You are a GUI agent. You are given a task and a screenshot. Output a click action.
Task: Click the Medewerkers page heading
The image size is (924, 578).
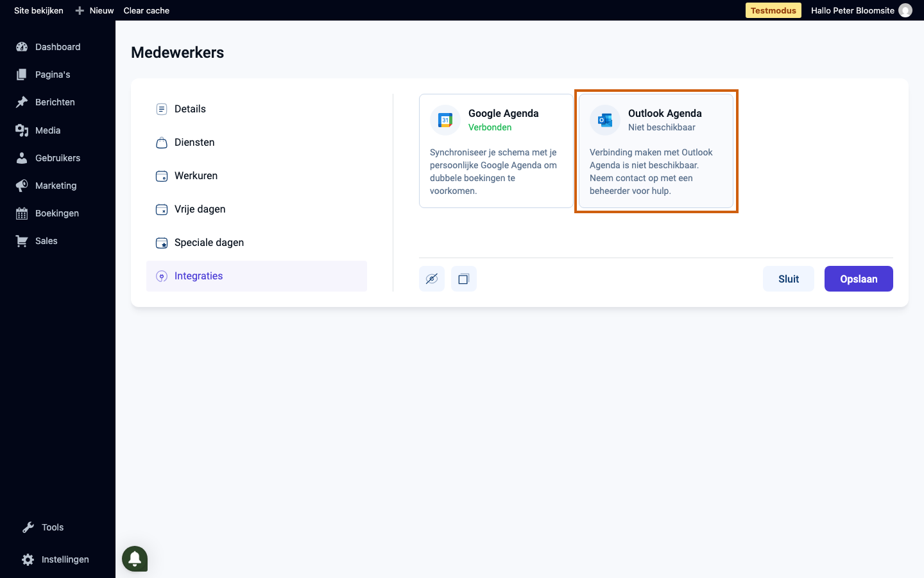(178, 53)
